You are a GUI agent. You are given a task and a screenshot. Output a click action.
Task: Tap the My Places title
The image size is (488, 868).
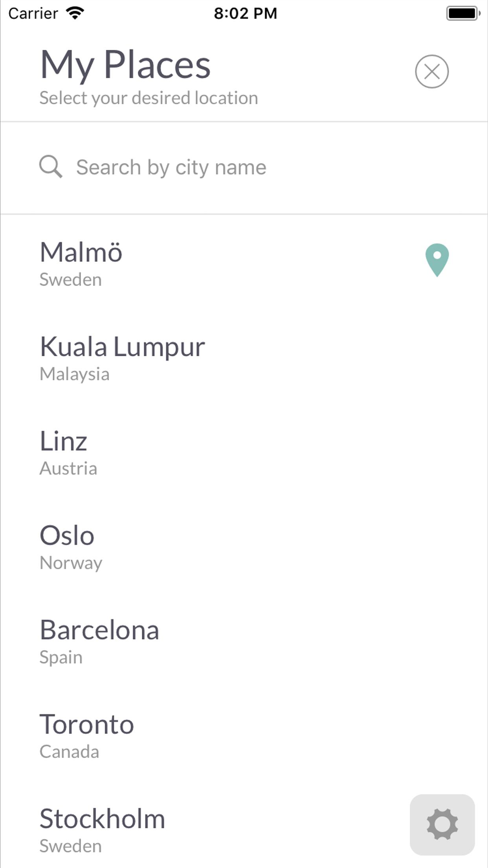click(x=125, y=65)
